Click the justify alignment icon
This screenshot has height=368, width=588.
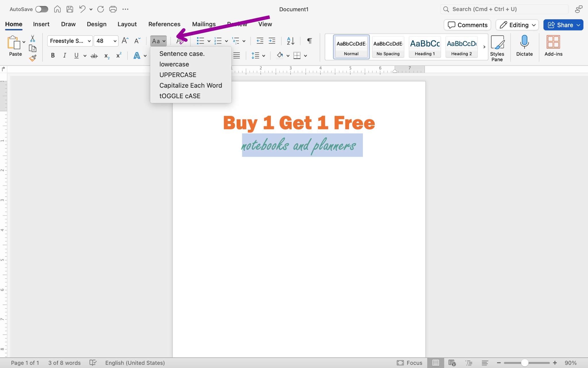coord(236,55)
